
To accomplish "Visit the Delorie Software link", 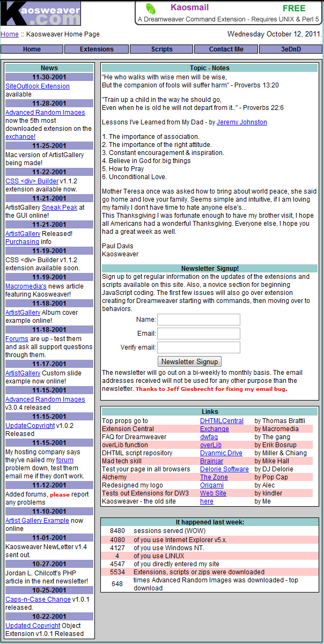I will 224,469.
